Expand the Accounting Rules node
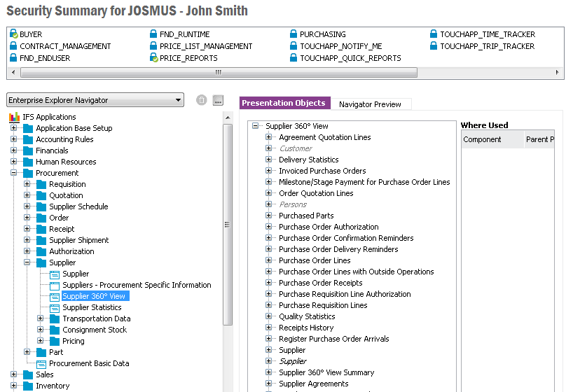566x392 pixels. coord(14,139)
